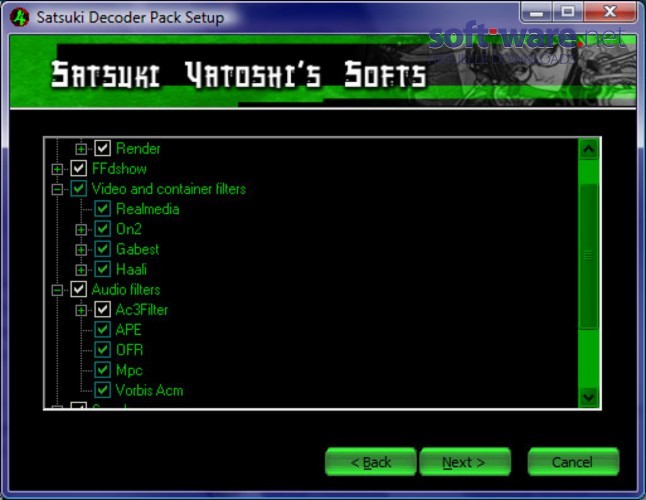Collapse Video and container filters node

point(57,189)
